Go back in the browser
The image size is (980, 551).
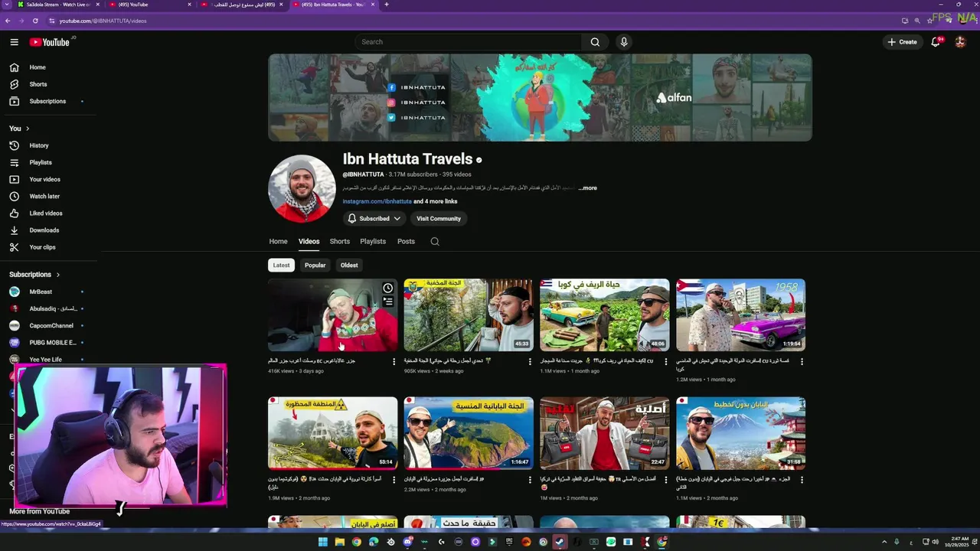8,21
